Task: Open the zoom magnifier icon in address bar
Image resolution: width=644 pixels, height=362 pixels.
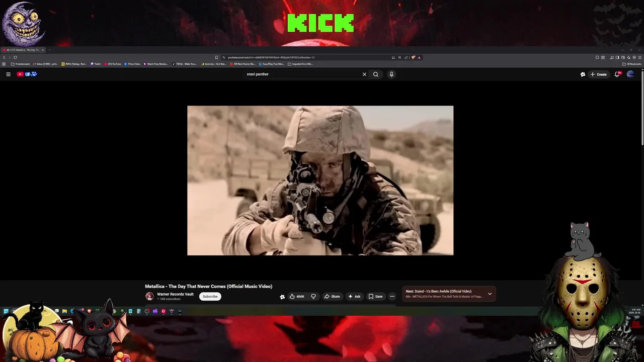Action: tap(399, 57)
